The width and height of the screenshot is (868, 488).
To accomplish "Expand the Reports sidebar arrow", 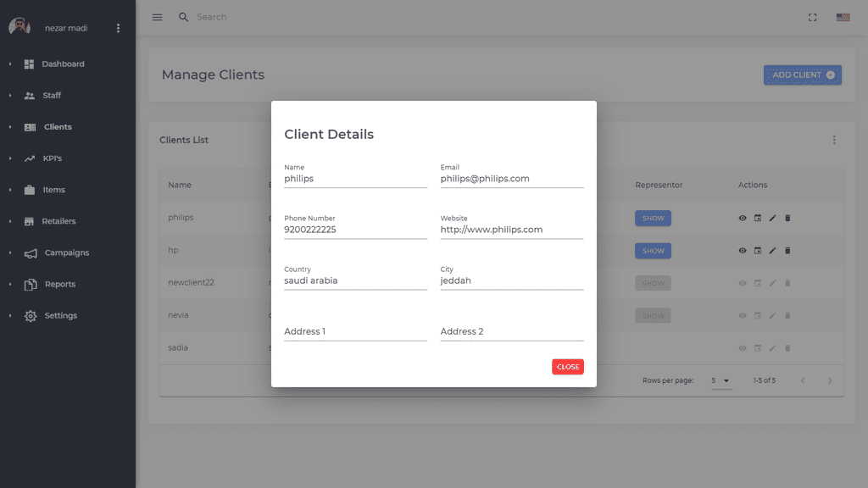I will [10, 285].
